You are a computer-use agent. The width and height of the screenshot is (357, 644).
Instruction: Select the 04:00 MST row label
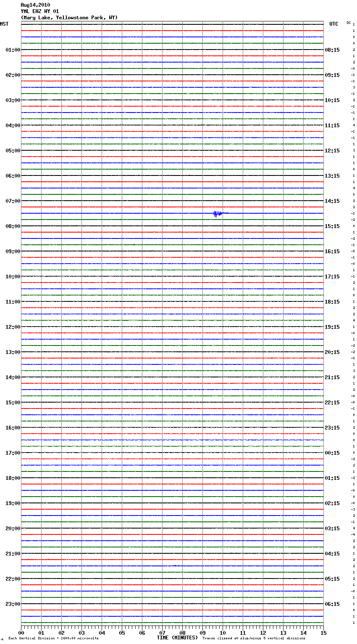coord(13,126)
